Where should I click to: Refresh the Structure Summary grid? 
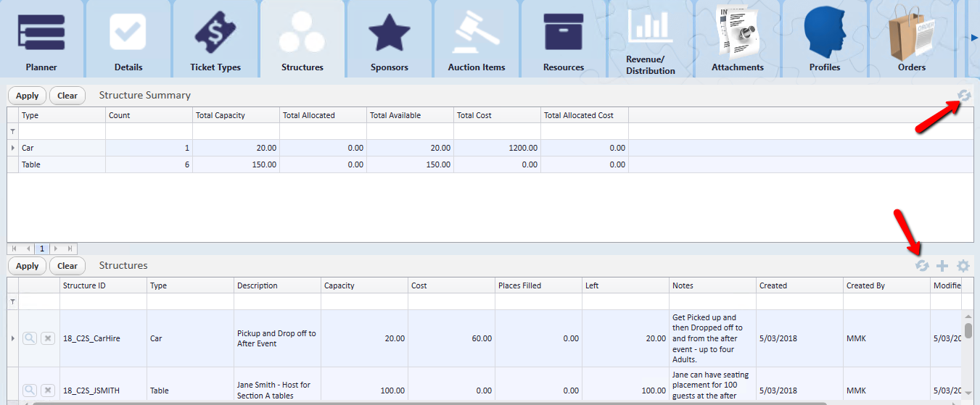pos(963,96)
